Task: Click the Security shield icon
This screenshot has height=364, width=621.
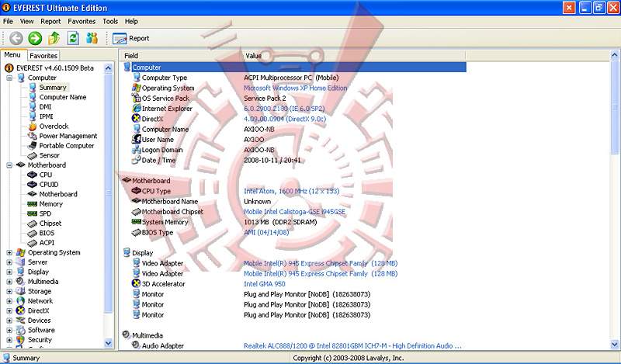Action: [20, 340]
